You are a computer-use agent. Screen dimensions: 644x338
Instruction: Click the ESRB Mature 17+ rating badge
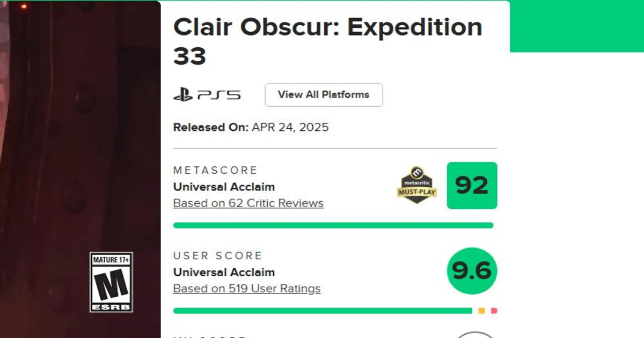111,282
